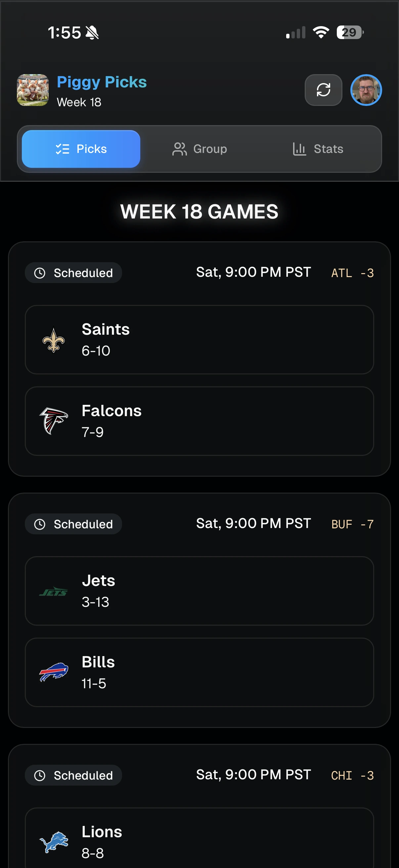Tap the refresh icon button
The image size is (399, 868).
pos(323,90)
